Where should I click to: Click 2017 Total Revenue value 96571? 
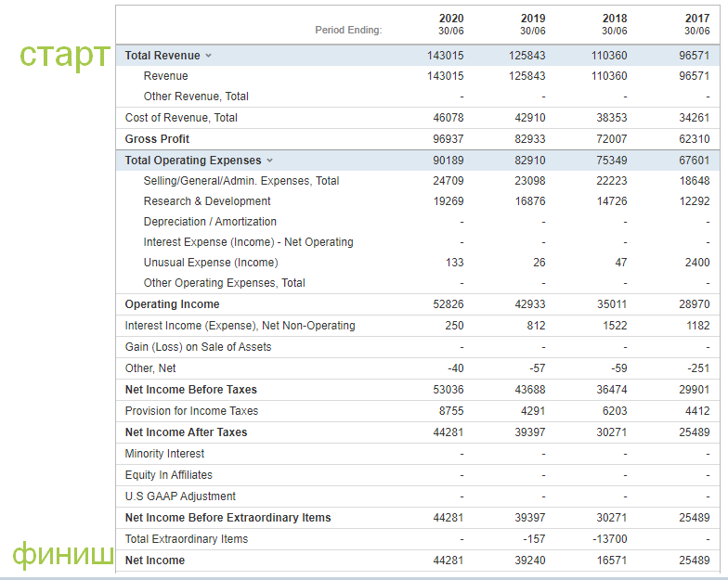[x=695, y=56]
